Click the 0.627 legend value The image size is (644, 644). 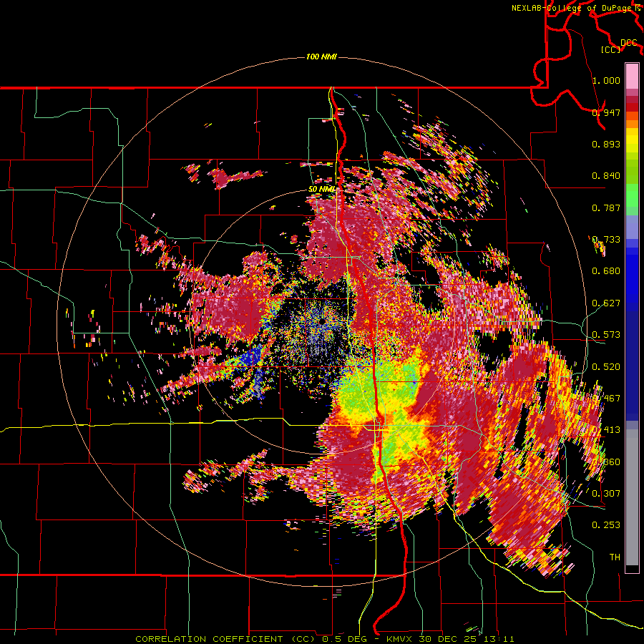pos(606,303)
